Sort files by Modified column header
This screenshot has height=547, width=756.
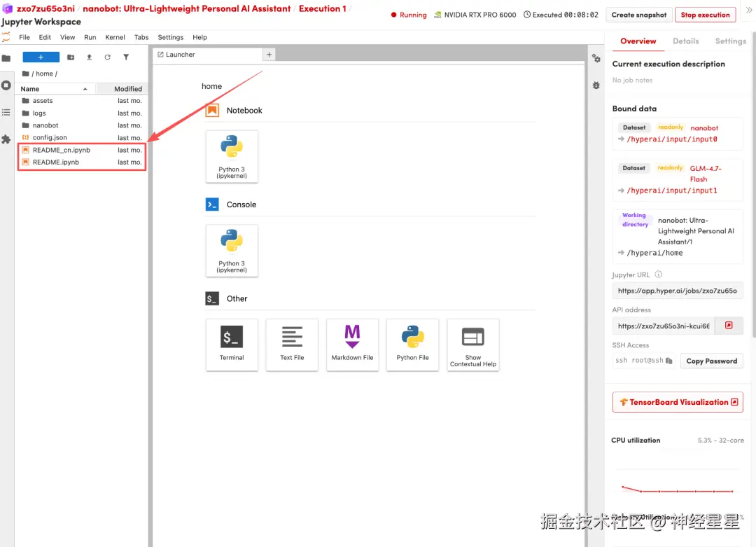121,89
